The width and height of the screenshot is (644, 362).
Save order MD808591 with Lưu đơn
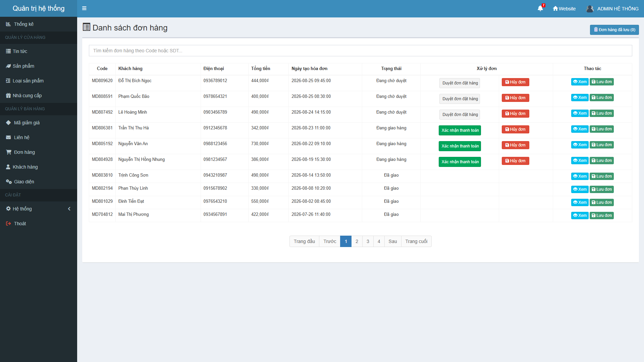coord(601,98)
